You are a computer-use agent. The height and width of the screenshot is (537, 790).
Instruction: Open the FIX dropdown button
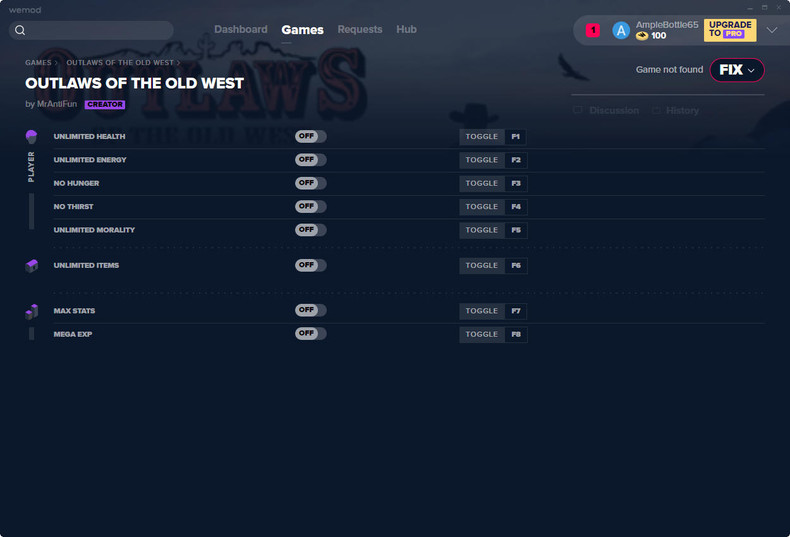click(x=737, y=70)
